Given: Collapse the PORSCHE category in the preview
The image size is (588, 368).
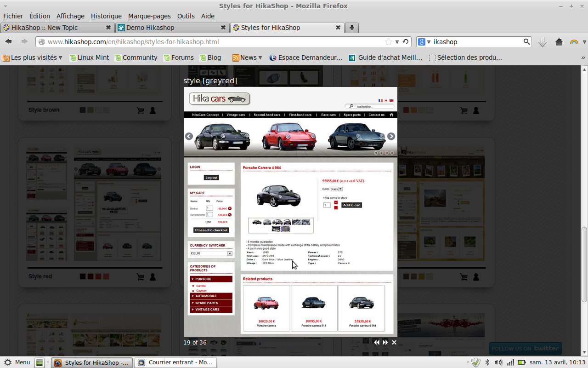Looking at the screenshot, I should click(x=211, y=279).
